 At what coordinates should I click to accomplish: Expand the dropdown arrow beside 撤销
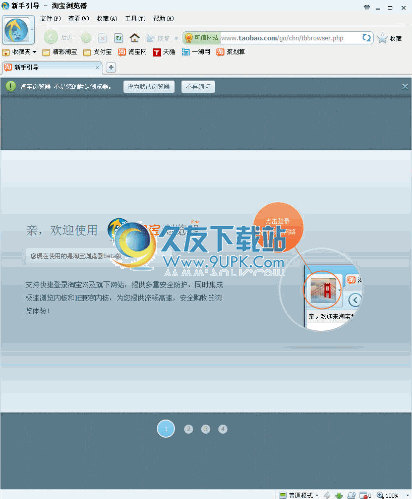pos(176,39)
